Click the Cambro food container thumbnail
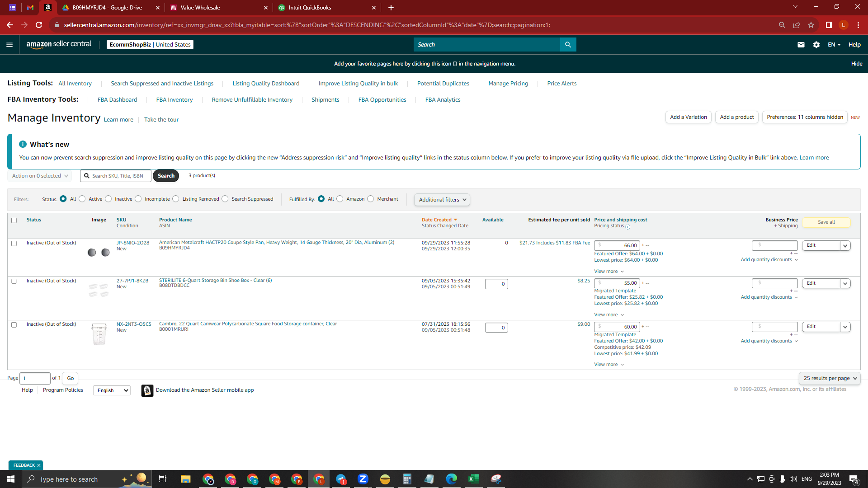This screenshot has height=488, width=868. (99, 334)
